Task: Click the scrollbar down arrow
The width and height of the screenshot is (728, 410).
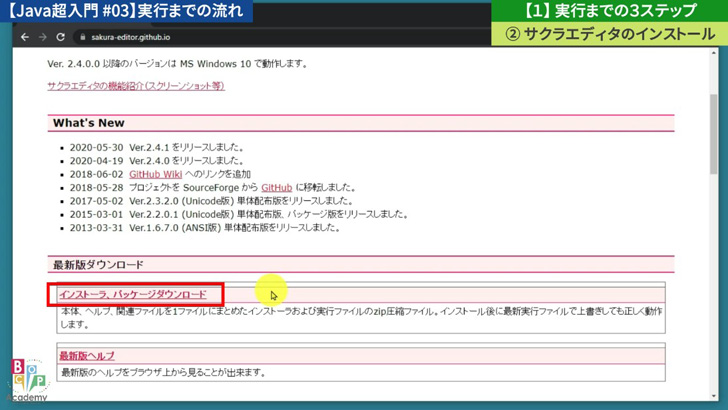Action: 714,396
